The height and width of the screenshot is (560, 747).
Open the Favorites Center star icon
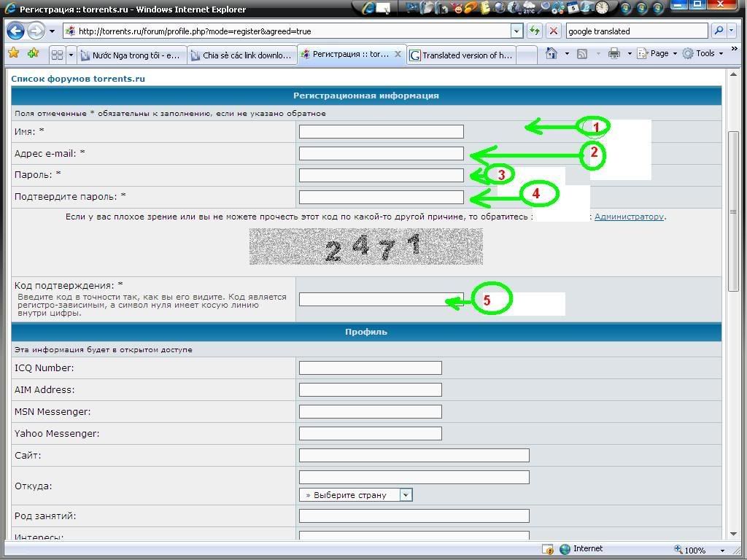pyautogui.click(x=13, y=53)
